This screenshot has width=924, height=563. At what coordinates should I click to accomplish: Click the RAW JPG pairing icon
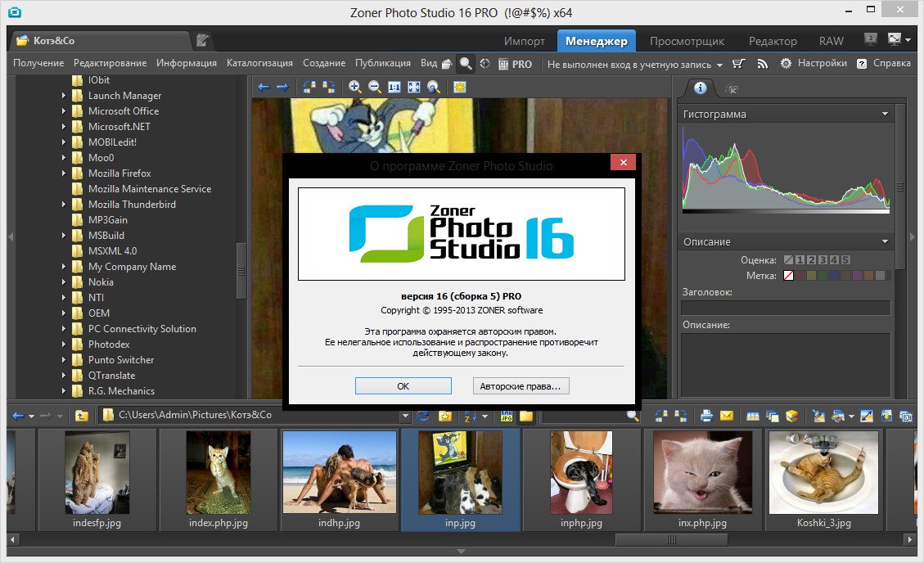click(507, 416)
